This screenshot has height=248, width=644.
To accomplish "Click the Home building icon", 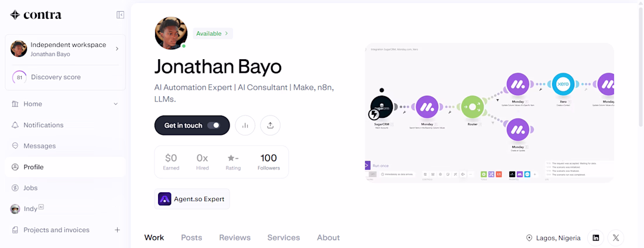I will click(x=15, y=104).
